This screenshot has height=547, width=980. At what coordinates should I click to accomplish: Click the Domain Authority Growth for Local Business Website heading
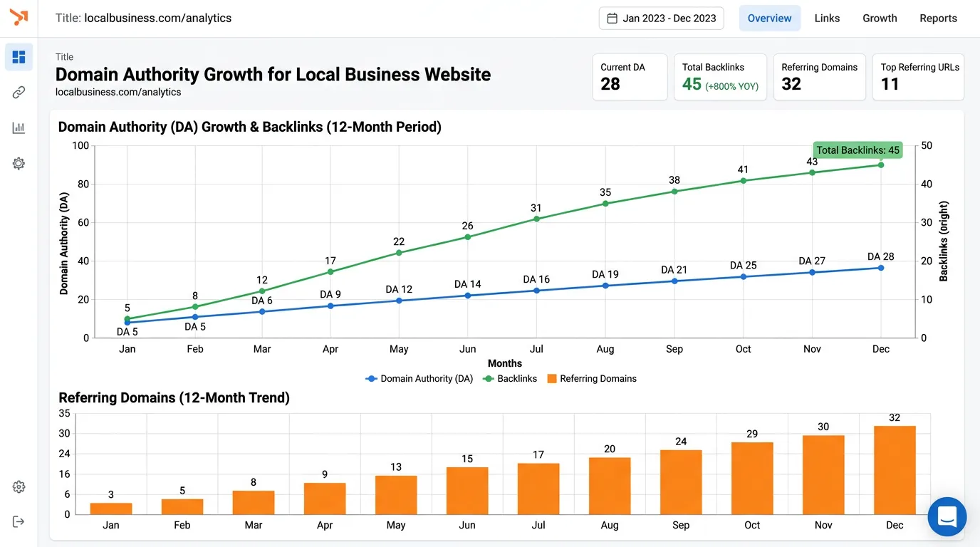pyautogui.click(x=273, y=75)
